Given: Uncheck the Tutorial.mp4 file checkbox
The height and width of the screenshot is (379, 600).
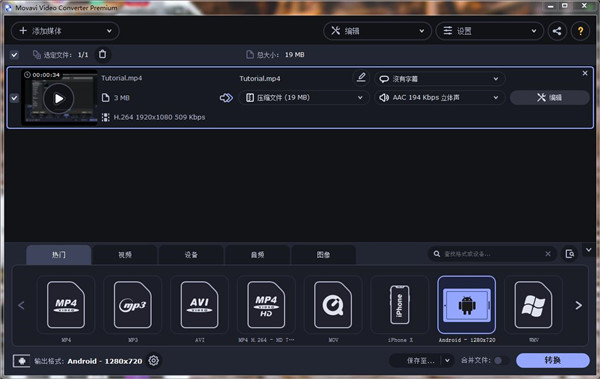Looking at the screenshot, I should (14, 98).
